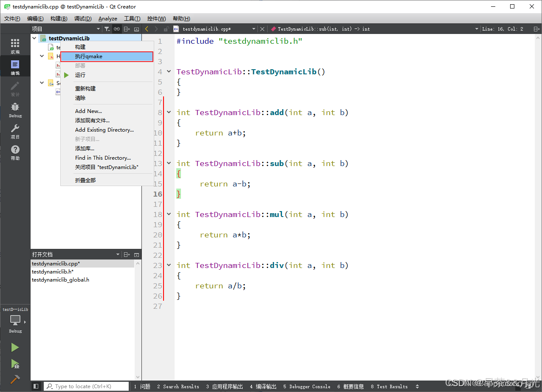Open the 1 问题 output pane
The image size is (542, 392).
(x=142, y=386)
